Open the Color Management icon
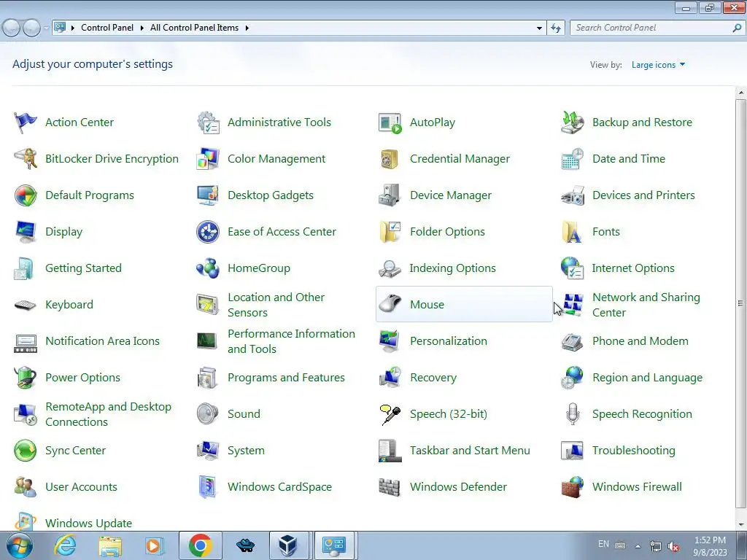The image size is (747, 560). pos(208,158)
